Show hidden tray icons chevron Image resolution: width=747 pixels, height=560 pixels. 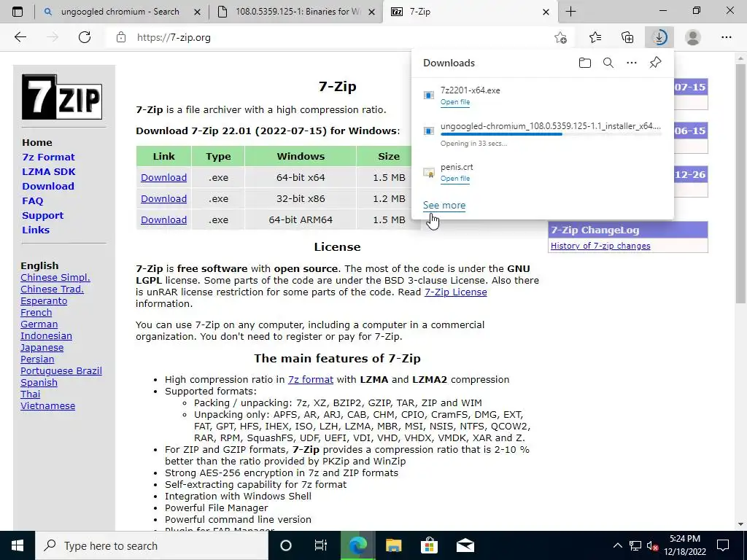coord(617,545)
